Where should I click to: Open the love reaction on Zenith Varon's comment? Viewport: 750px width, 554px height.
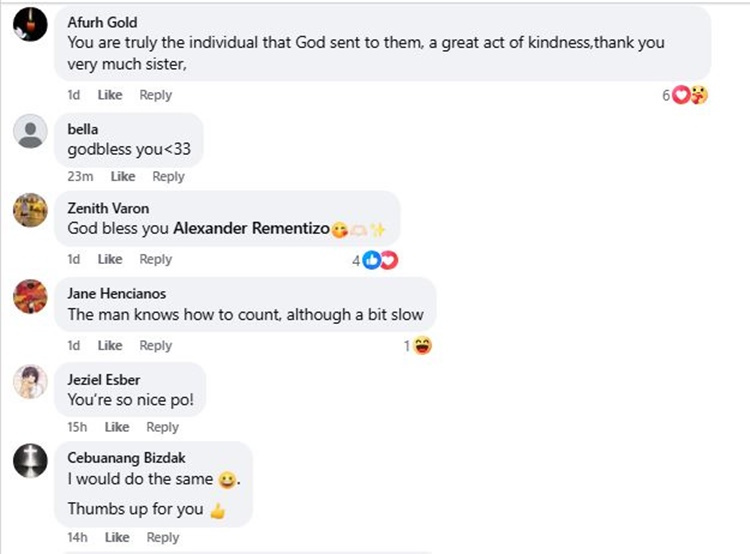(x=389, y=260)
